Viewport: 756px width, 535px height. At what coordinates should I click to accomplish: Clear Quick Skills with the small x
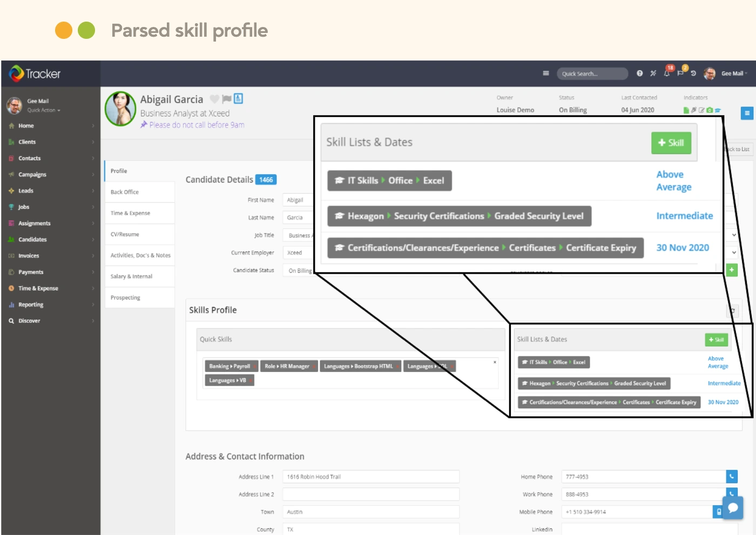[495, 362]
